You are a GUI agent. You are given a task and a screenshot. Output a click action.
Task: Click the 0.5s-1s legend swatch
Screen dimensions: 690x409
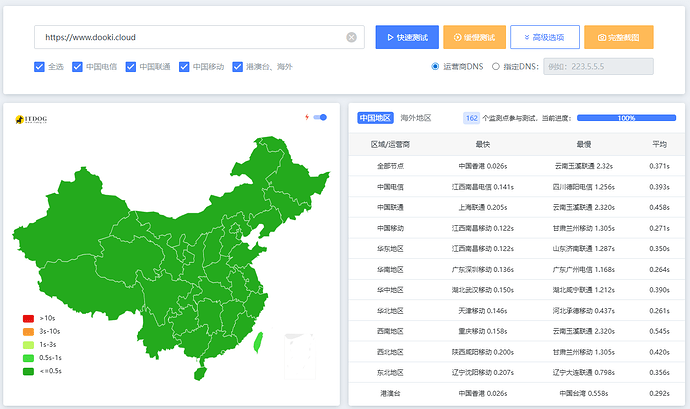click(28, 358)
